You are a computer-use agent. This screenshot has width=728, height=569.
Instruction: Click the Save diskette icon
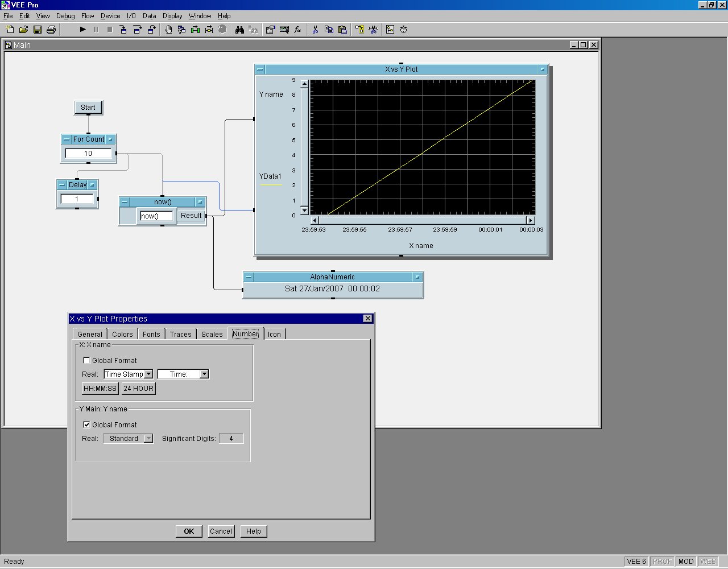[38, 30]
